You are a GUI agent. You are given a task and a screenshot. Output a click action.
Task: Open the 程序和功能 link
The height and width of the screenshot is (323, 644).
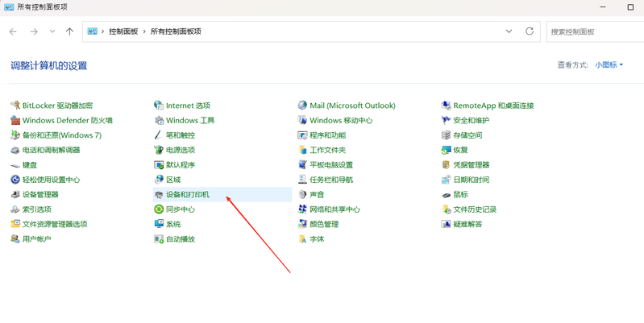[327, 135]
